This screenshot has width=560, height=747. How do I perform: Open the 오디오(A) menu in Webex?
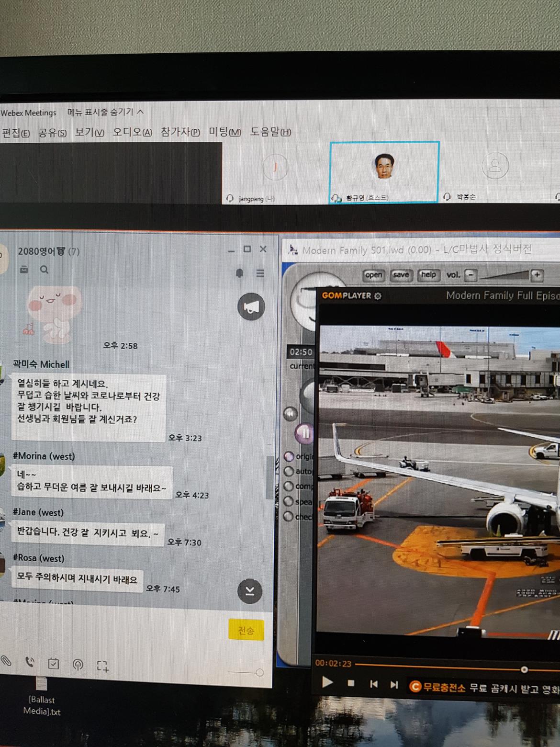point(132,132)
